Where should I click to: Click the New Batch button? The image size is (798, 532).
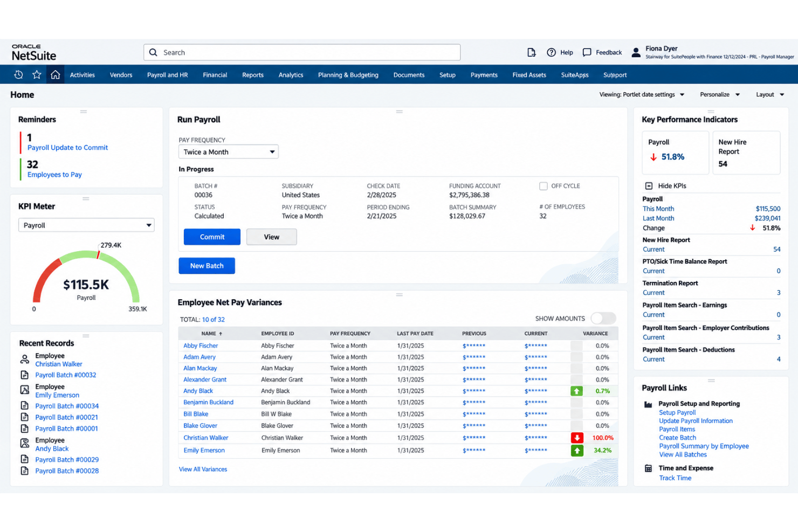click(207, 266)
